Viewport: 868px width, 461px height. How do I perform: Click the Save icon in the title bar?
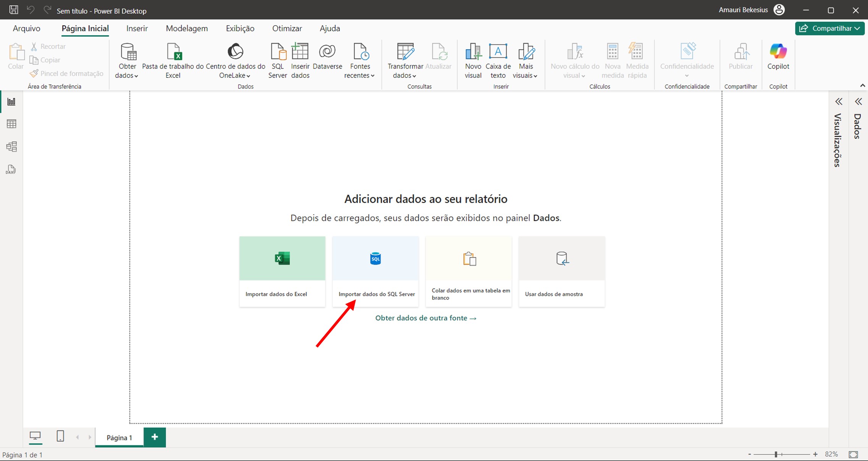[x=14, y=10]
